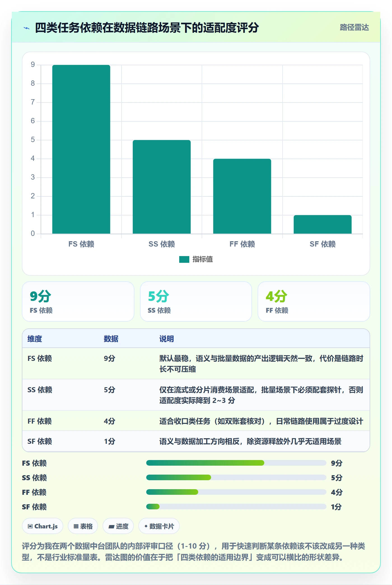Click the FS 依赖 bar in chart
The image size is (392, 585).
[x=81, y=149]
